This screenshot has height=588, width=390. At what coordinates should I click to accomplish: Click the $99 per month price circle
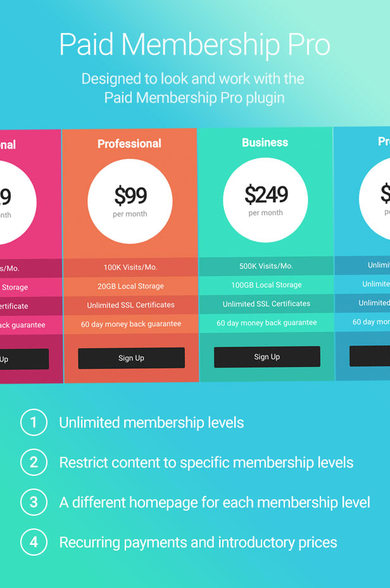(x=130, y=201)
